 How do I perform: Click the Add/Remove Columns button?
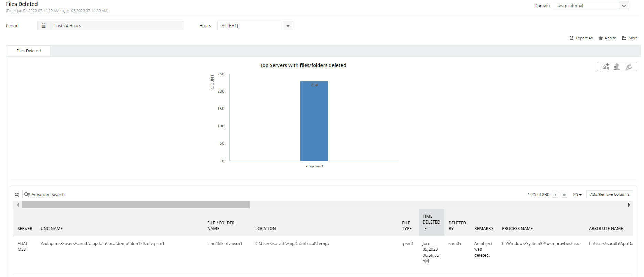click(610, 195)
